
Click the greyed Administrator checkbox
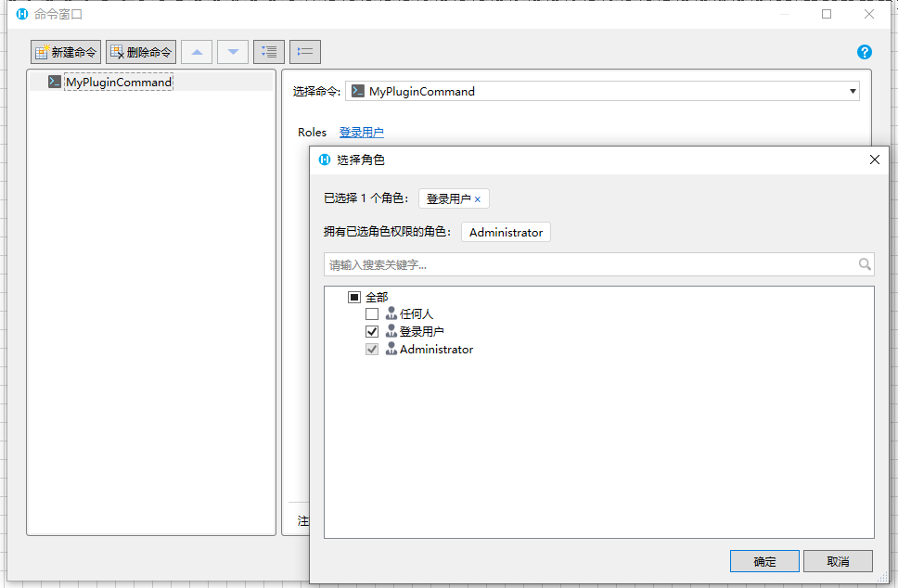point(372,350)
